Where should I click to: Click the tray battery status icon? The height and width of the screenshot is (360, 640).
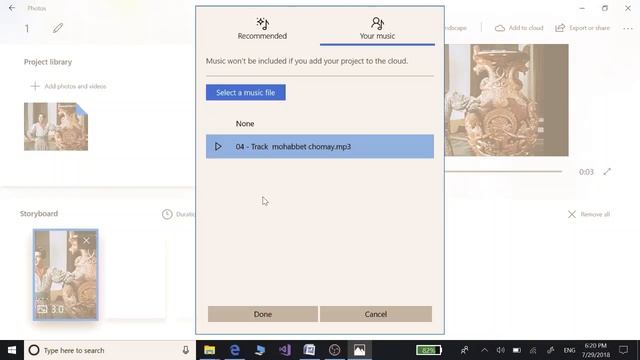click(x=517, y=350)
